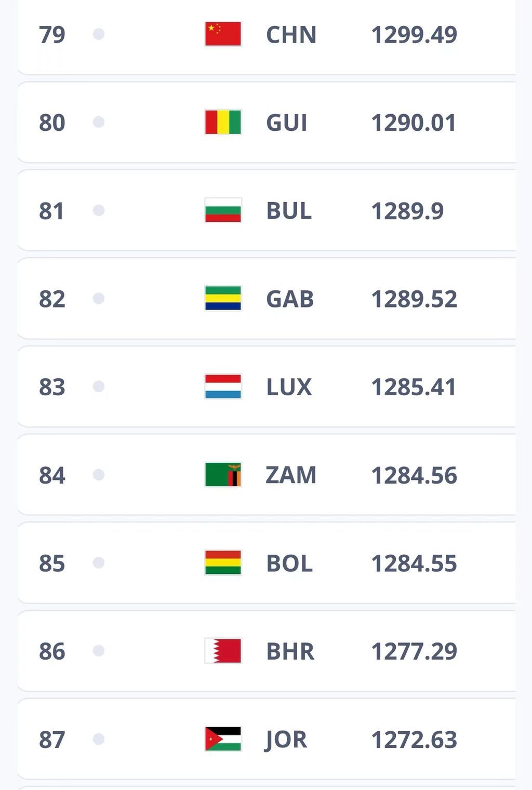
Task: Click rank number 81
Action: pyautogui.click(x=52, y=211)
